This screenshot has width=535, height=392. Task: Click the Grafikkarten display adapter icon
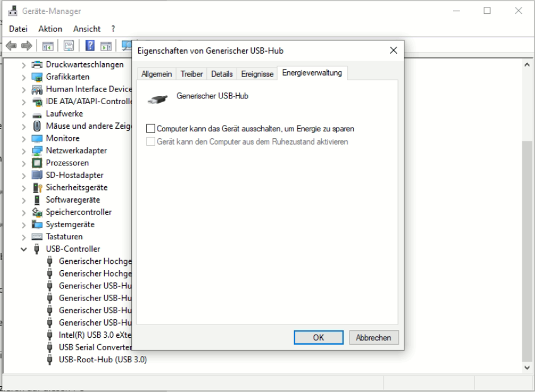(x=37, y=77)
